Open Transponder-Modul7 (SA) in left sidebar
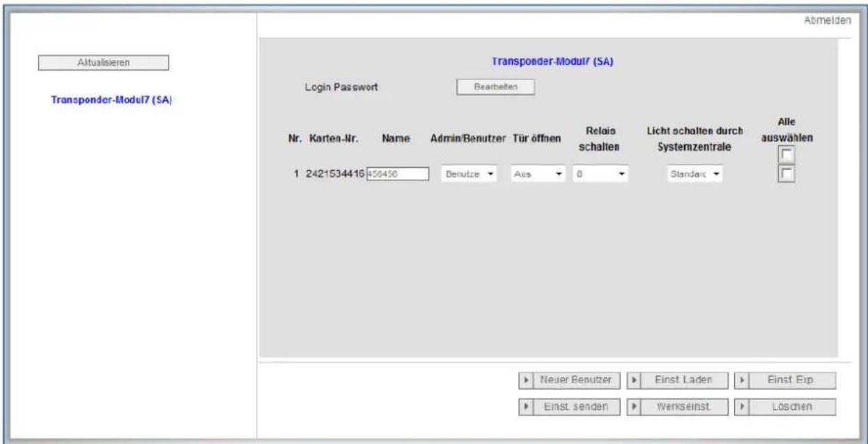868x444 pixels. coord(111,100)
